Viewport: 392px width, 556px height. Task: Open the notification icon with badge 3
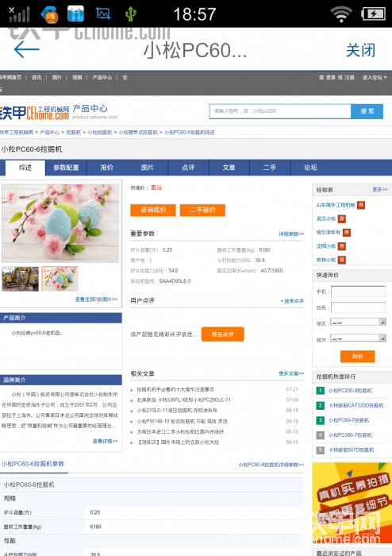pyautogui.click(x=49, y=14)
